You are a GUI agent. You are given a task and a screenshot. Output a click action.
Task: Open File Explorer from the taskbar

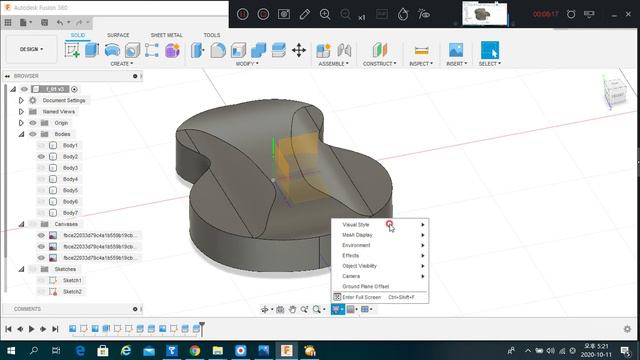point(218,351)
